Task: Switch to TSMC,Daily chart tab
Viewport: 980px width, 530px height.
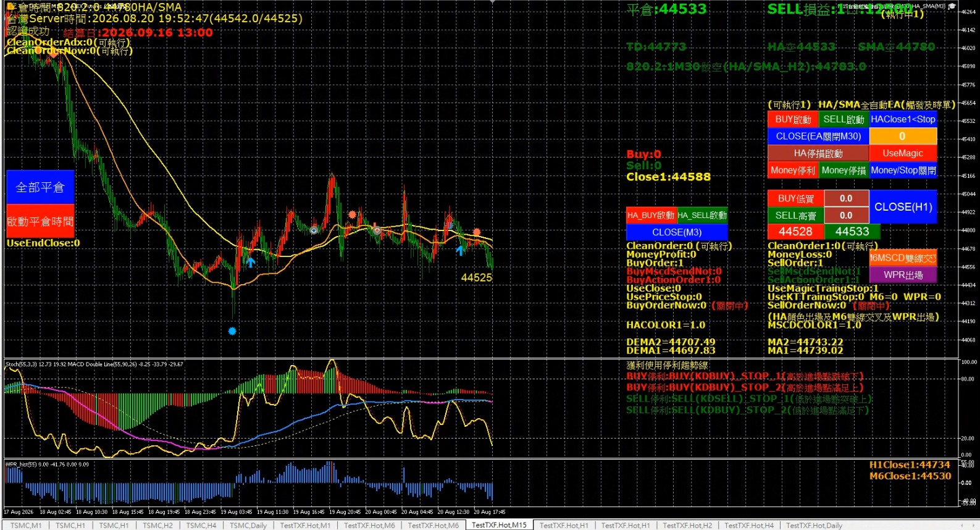Action: coord(248,525)
